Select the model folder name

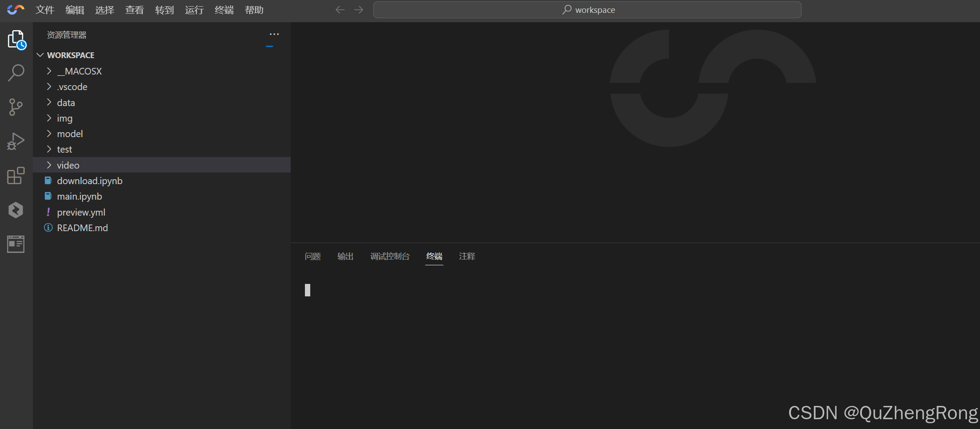coord(70,134)
